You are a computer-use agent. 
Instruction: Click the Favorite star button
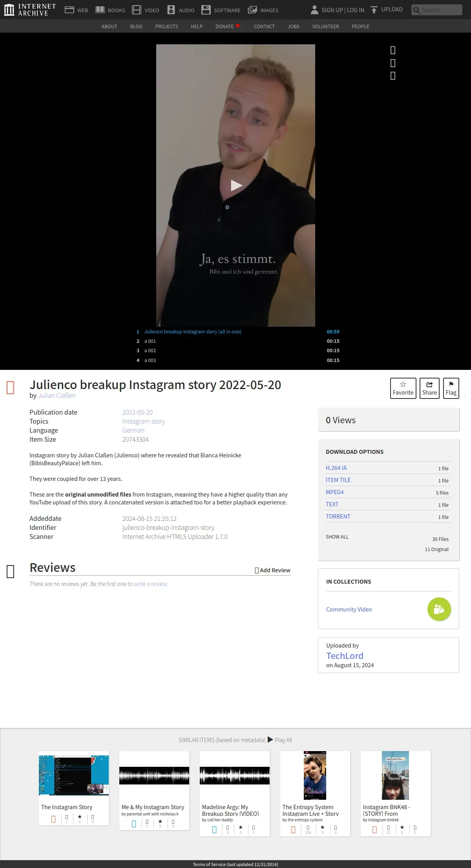point(403,388)
